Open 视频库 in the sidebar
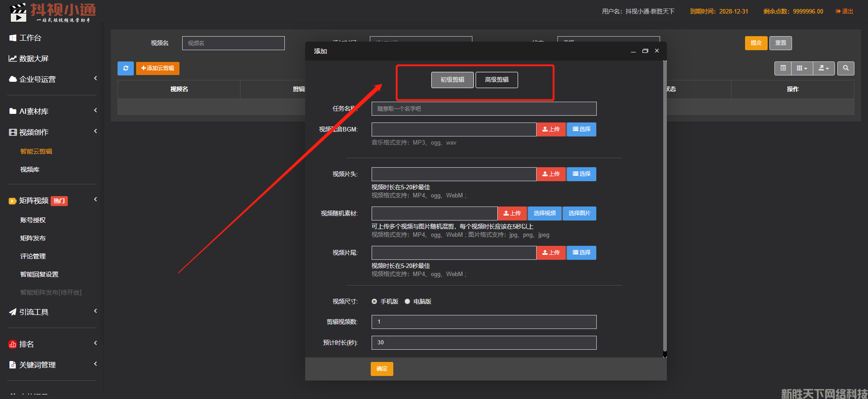The width and height of the screenshot is (868, 399). (x=30, y=169)
